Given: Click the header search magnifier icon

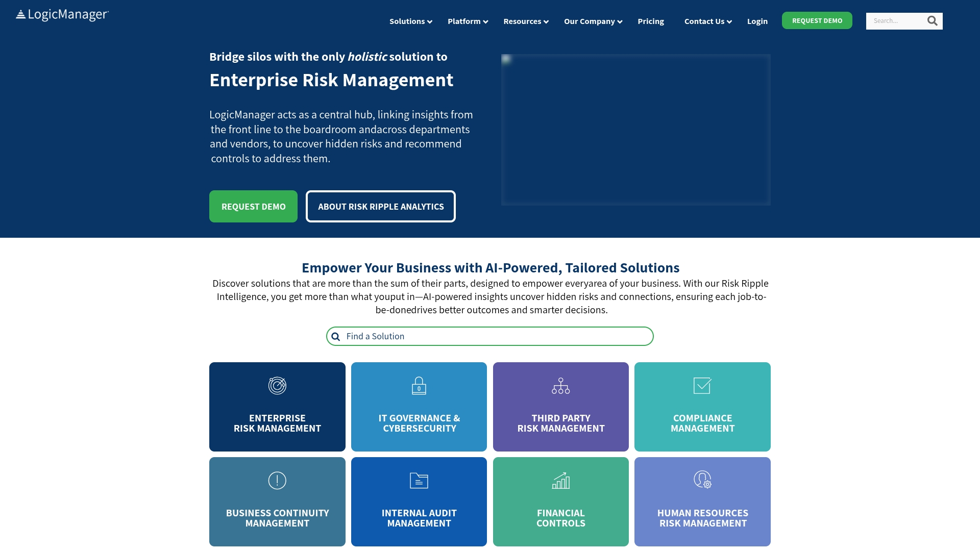Looking at the screenshot, I should pyautogui.click(x=932, y=21).
